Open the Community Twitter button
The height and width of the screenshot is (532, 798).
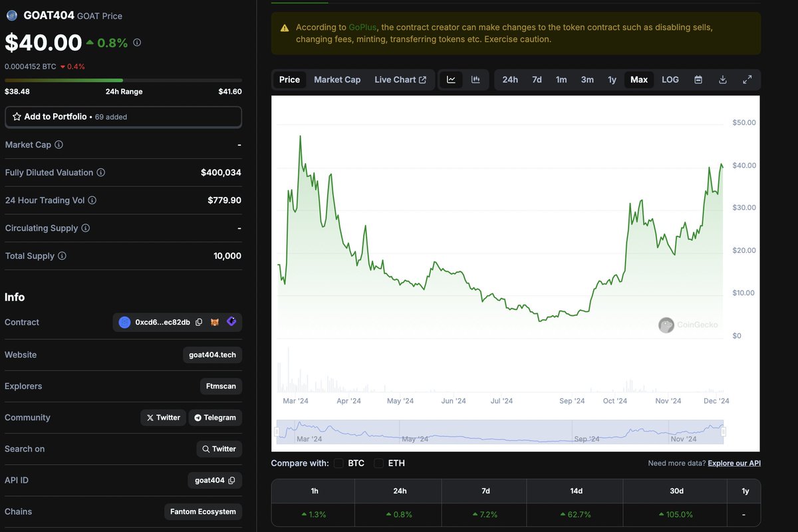(x=163, y=418)
